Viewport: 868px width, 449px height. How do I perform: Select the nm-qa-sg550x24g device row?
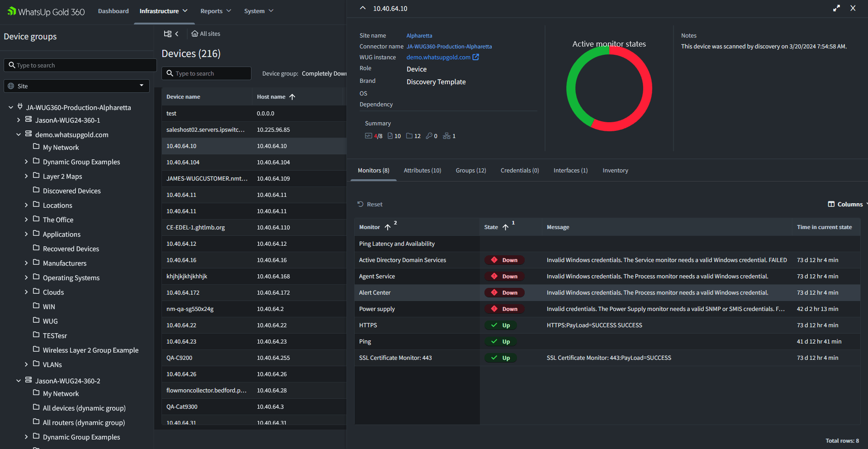click(x=254, y=309)
